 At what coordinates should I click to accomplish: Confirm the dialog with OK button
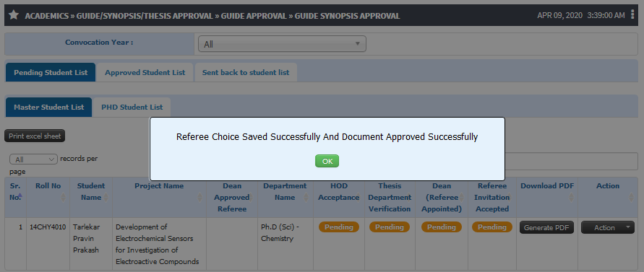(x=327, y=161)
